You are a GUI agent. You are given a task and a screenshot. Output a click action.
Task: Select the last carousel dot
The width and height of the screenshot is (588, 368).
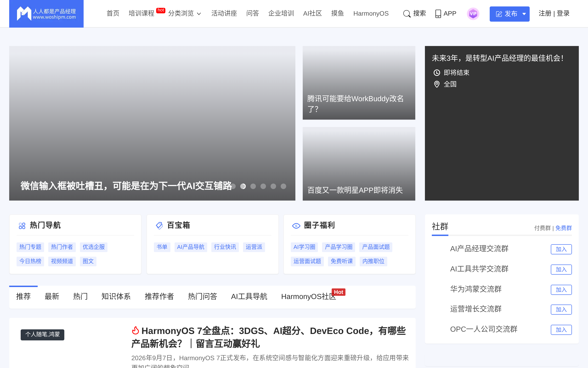(x=283, y=186)
